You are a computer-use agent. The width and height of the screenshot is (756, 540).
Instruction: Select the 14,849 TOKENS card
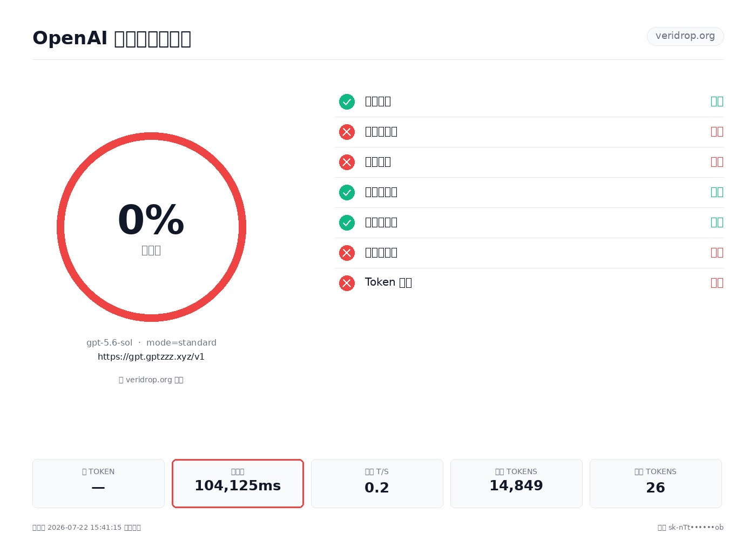[516, 483]
